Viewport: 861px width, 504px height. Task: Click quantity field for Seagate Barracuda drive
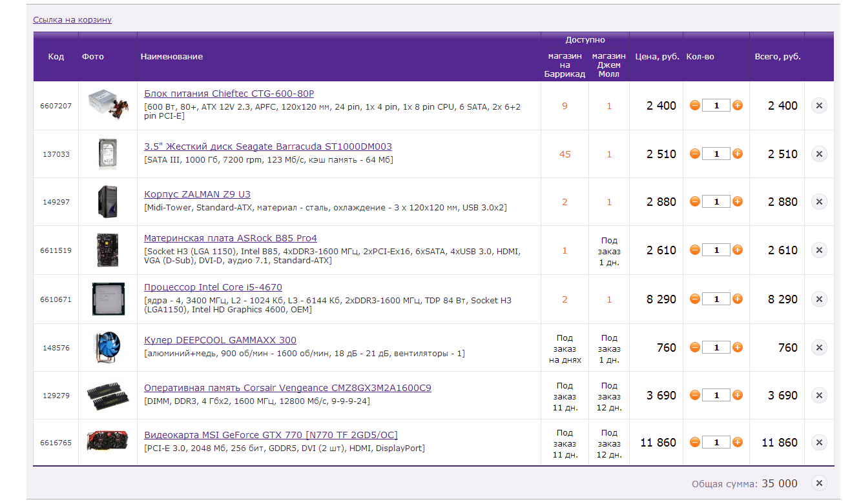(716, 154)
